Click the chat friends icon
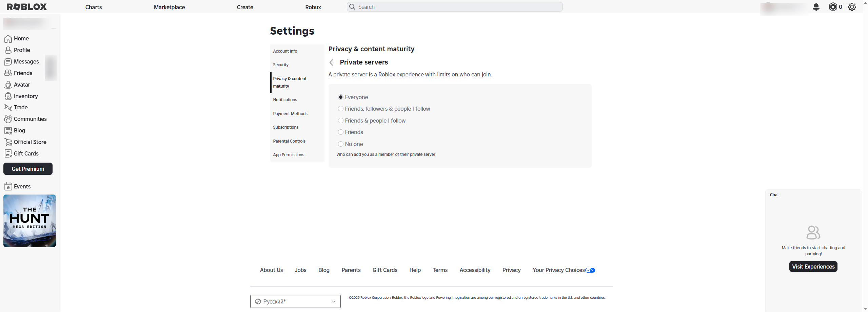Screen dimensions: 868x312 813,233
